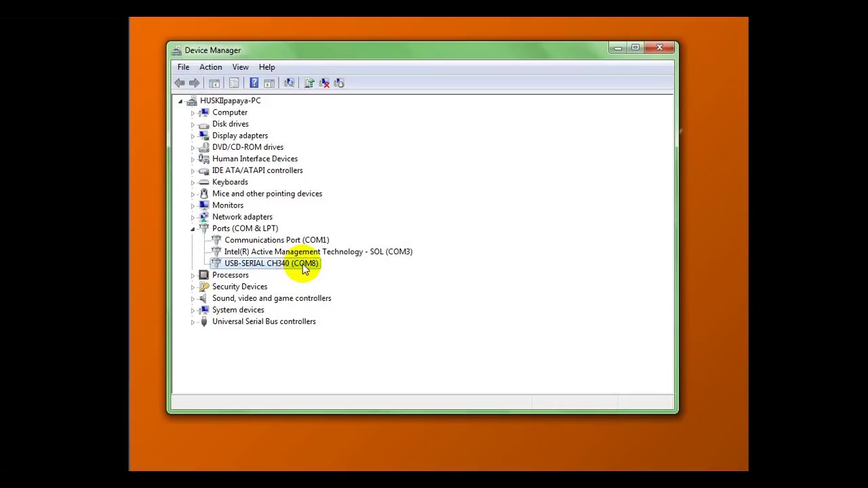
Task: Click the HUSKIIpapaya-PC computer icon
Action: [192, 100]
